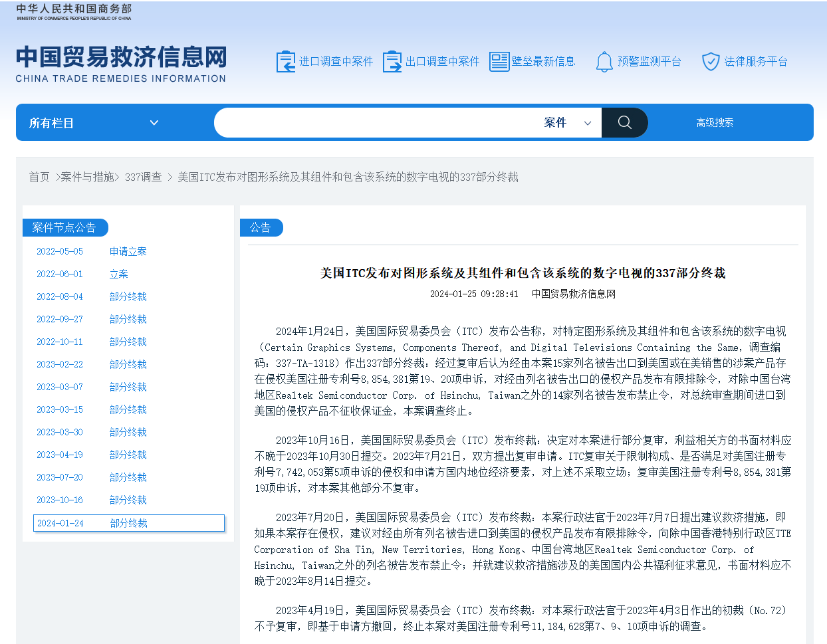Go to 337调查 in breadcrumb
The width and height of the screenshot is (827, 644).
pyautogui.click(x=143, y=177)
